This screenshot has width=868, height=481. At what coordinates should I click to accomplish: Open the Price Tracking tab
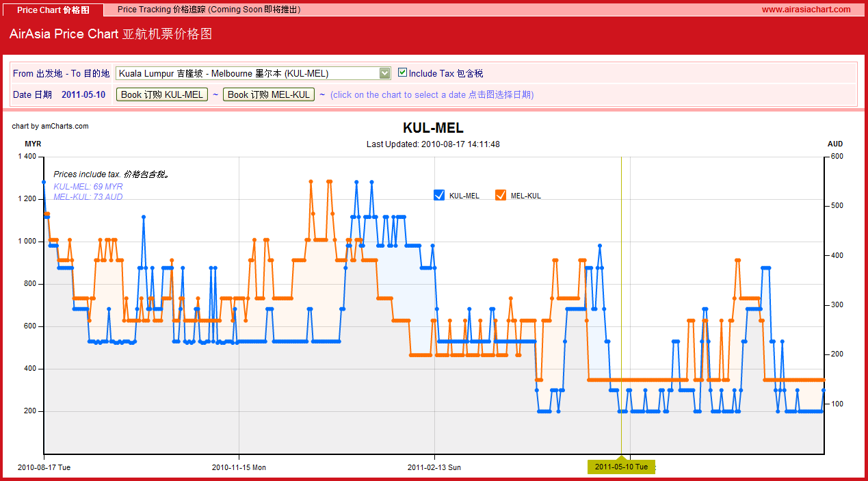coord(209,10)
